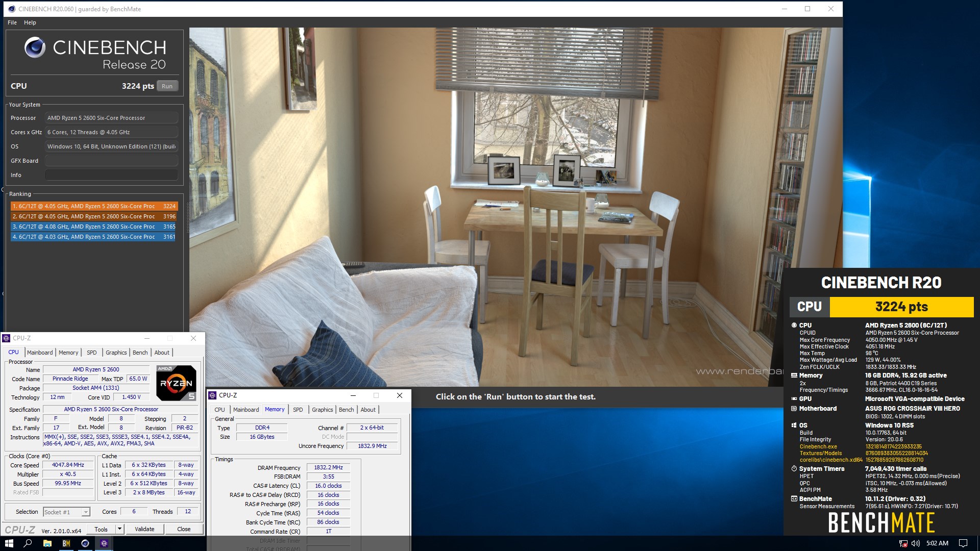This screenshot has height=551, width=980.
Task: Open the Cinebench File menu
Action: click(x=12, y=22)
